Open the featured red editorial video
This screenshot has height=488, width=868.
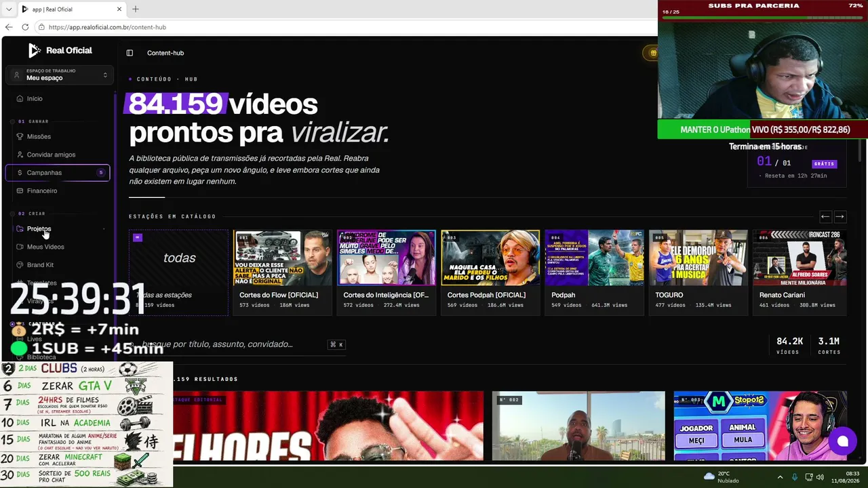pos(328,426)
